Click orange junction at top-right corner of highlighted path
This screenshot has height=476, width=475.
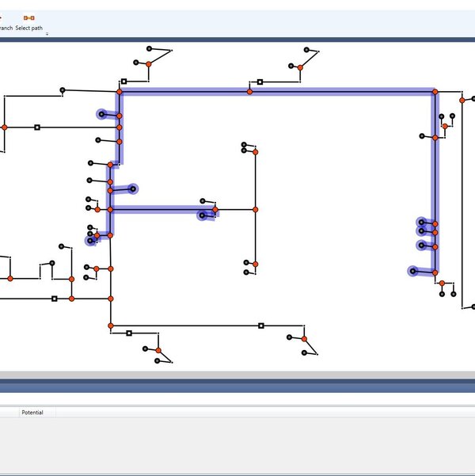coord(435,92)
